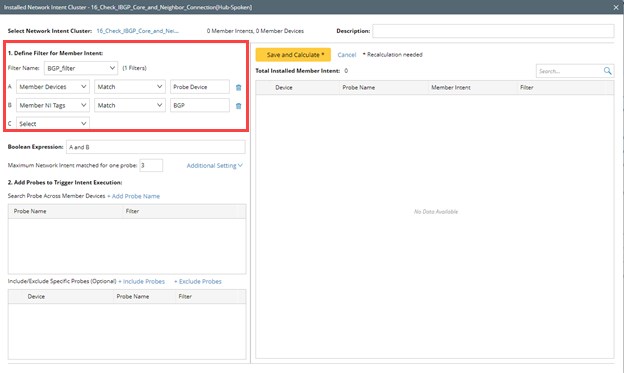Click the Add Probe Name link
The height and width of the screenshot is (373, 624).
tap(134, 196)
